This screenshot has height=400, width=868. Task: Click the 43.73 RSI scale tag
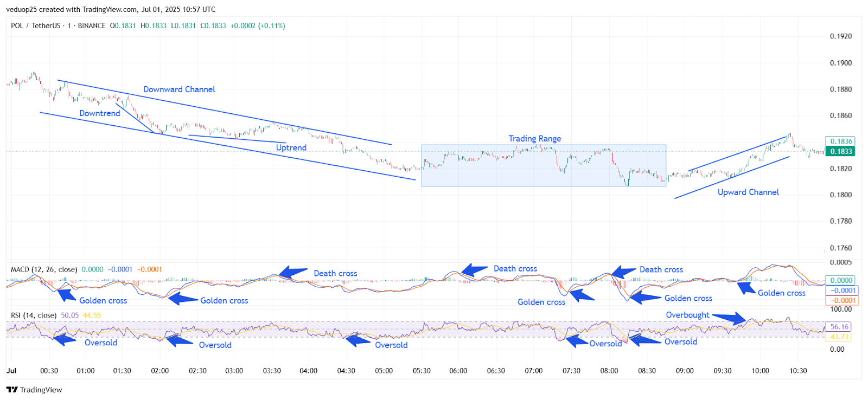(839, 337)
